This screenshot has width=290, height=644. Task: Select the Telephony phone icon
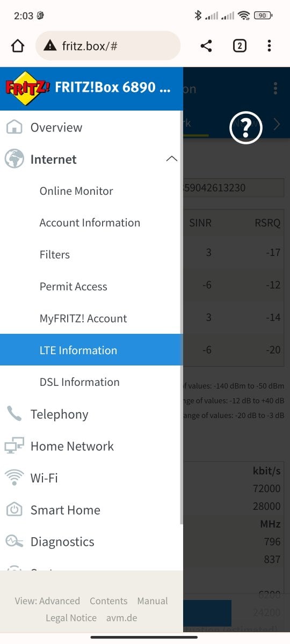pyautogui.click(x=14, y=414)
